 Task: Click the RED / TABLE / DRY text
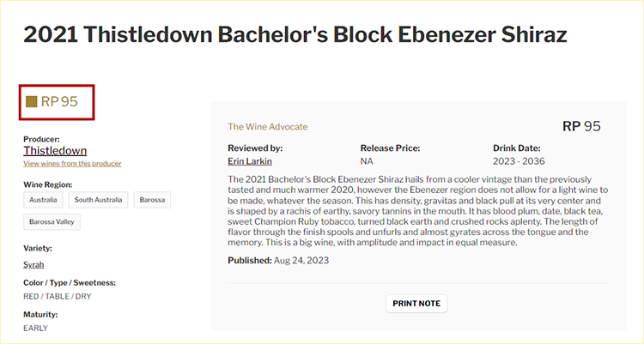pos(58,296)
